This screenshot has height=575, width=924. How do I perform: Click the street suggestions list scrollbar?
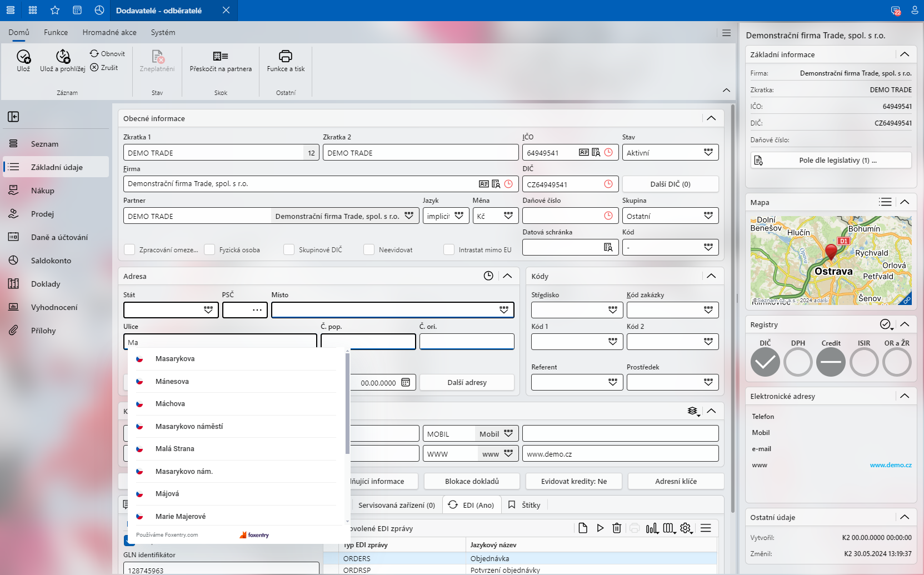point(348,403)
